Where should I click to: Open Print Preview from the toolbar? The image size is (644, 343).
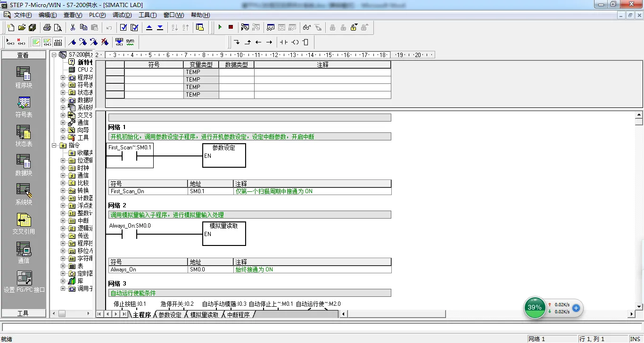(58, 27)
